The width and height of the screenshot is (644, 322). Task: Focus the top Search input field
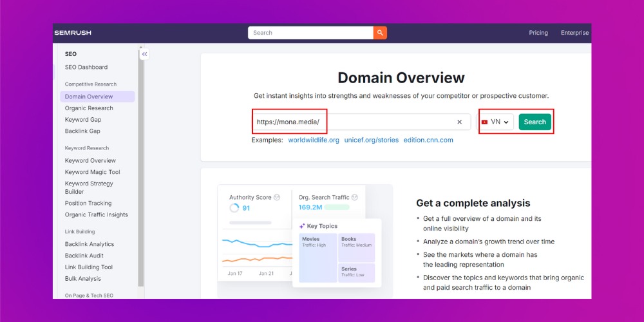pyautogui.click(x=310, y=33)
